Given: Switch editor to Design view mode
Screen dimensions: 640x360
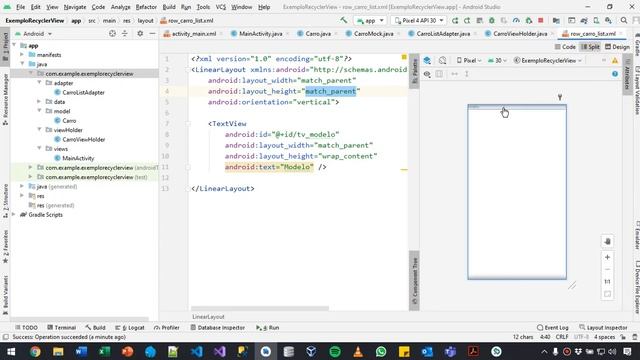Looking at the screenshot, I should (x=617, y=47).
